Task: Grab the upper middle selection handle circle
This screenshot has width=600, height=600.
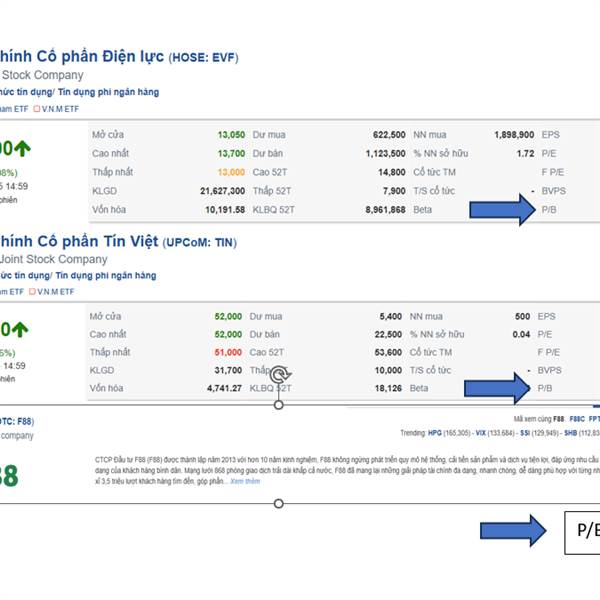Action: click(x=279, y=405)
